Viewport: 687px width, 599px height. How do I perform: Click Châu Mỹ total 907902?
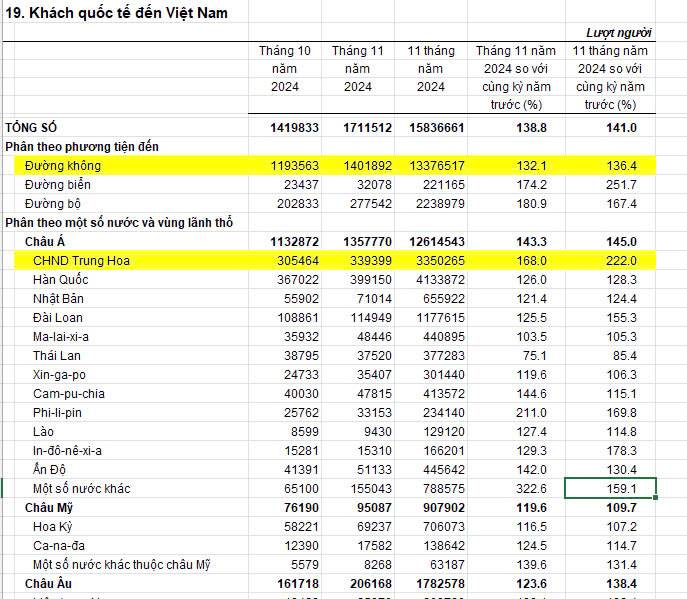click(443, 508)
